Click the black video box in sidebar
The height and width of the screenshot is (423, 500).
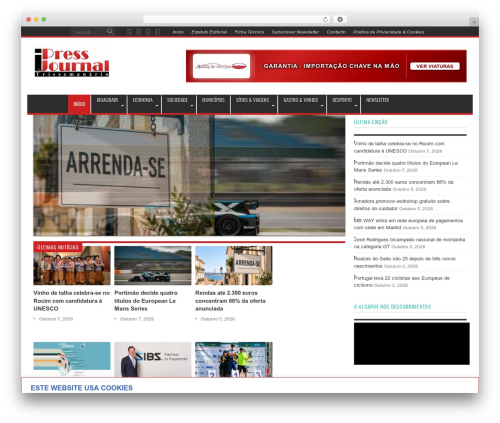click(x=412, y=343)
